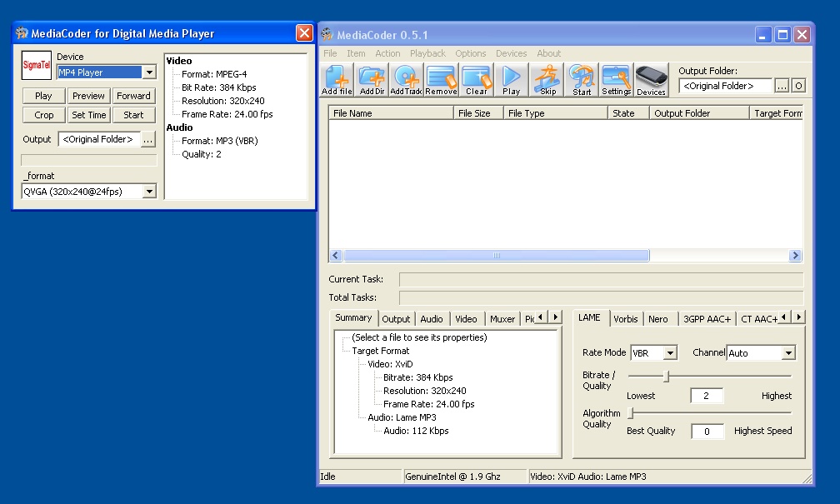840x504 pixels.
Task: Click Output field in Digital Media Player window
Action: point(99,139)
